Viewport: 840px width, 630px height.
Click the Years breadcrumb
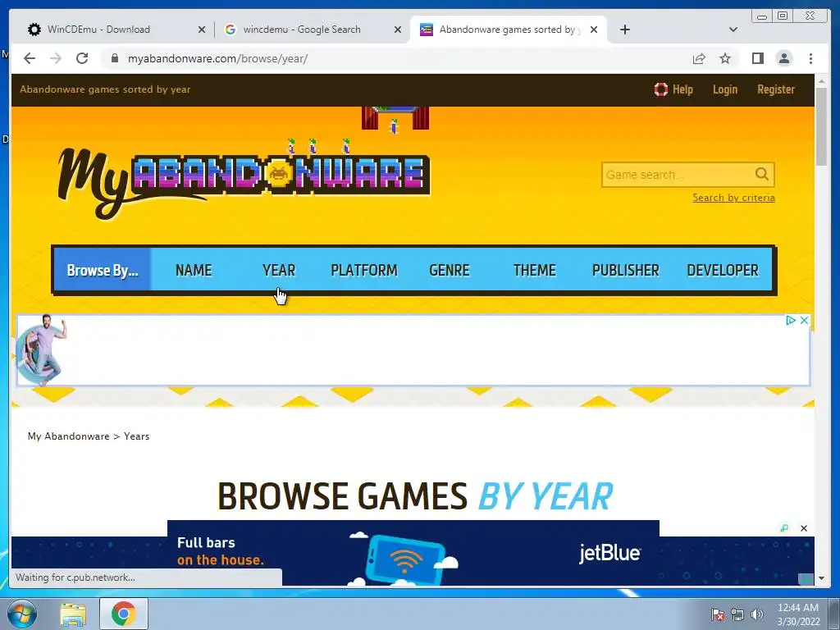pos(137,436)
